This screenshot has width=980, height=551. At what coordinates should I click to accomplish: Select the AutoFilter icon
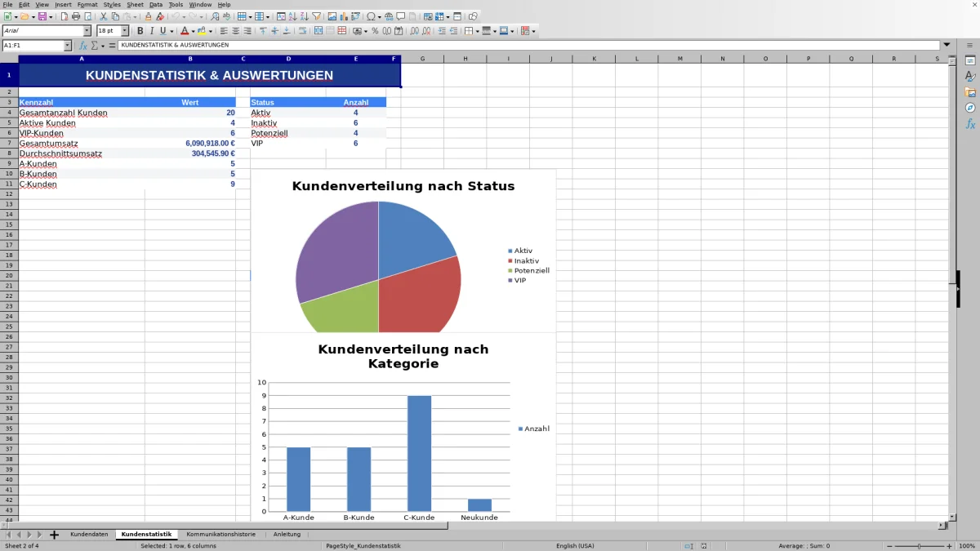tap(317, 17)
